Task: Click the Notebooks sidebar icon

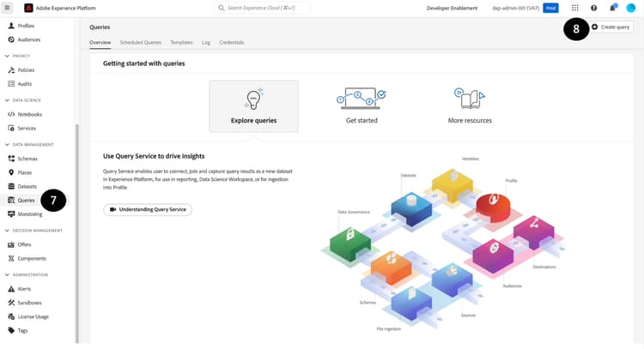Action: tap(11, 114)
